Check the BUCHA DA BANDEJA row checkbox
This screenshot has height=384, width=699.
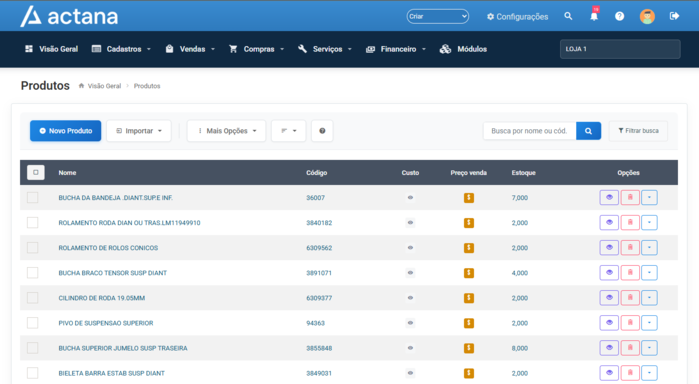pos(33,198)
